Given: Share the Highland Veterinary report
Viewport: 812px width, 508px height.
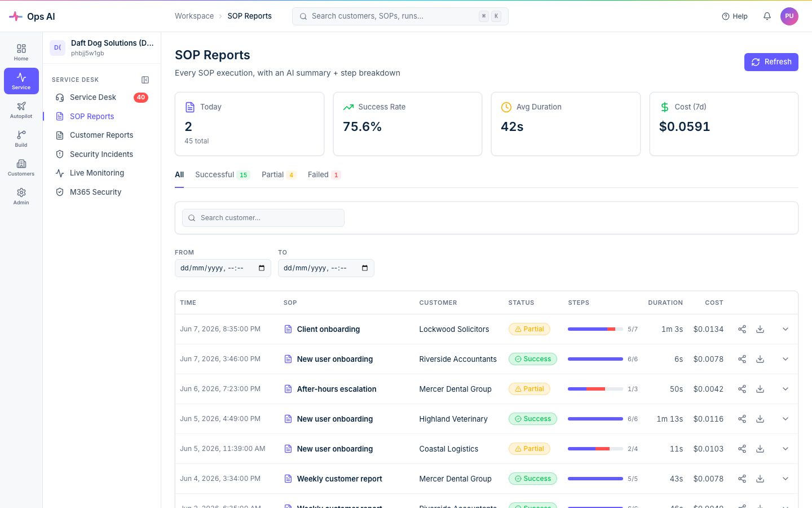Looking at the screenshot, I should pos(742,419).
